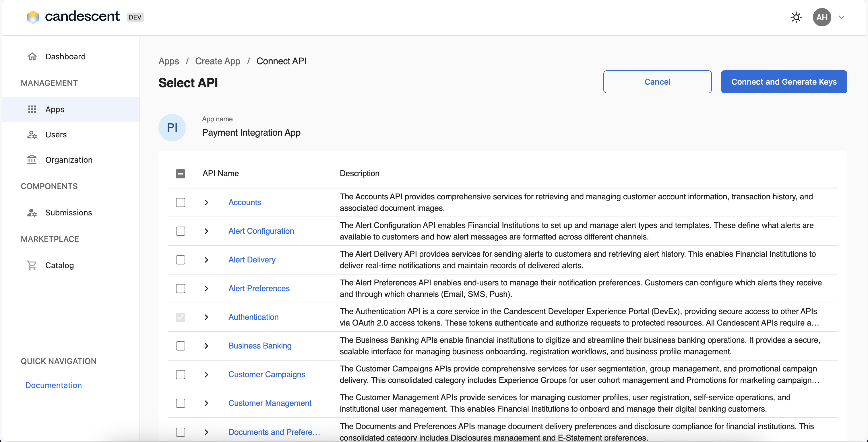Tick the Business Banking checkbox
The height and width of the screenshot is (442, 868).
[x=181, y=346]
